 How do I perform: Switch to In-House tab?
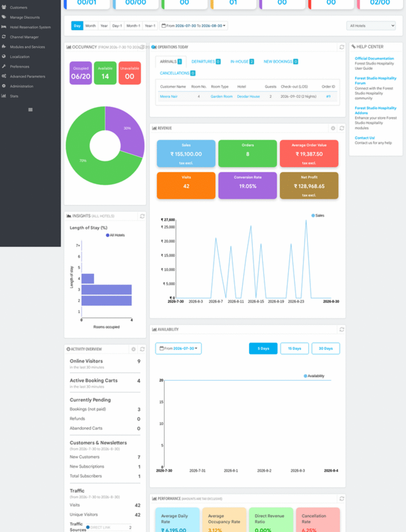(x=242, y=62)
